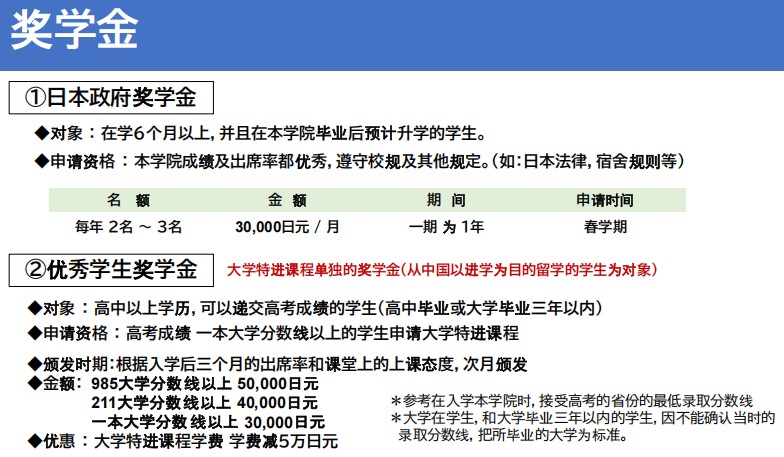Click the 985大学分数线以上 50,000日元 line
784x457 pixels.
pyautogui.click(x=204, y=384)
